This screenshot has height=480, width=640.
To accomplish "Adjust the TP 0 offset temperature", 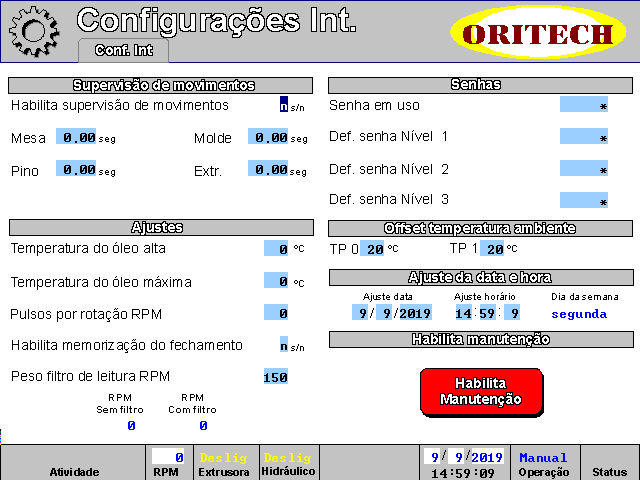I will [373, 249].
